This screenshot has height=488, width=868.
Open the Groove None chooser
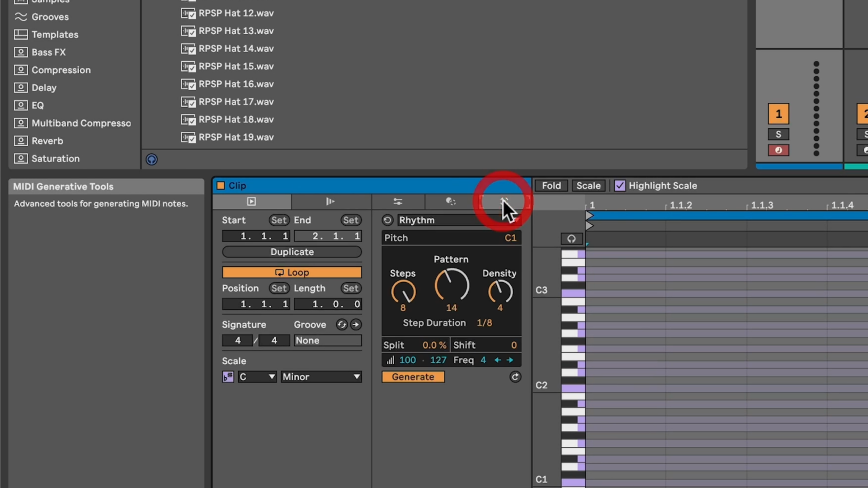(328, 341)
